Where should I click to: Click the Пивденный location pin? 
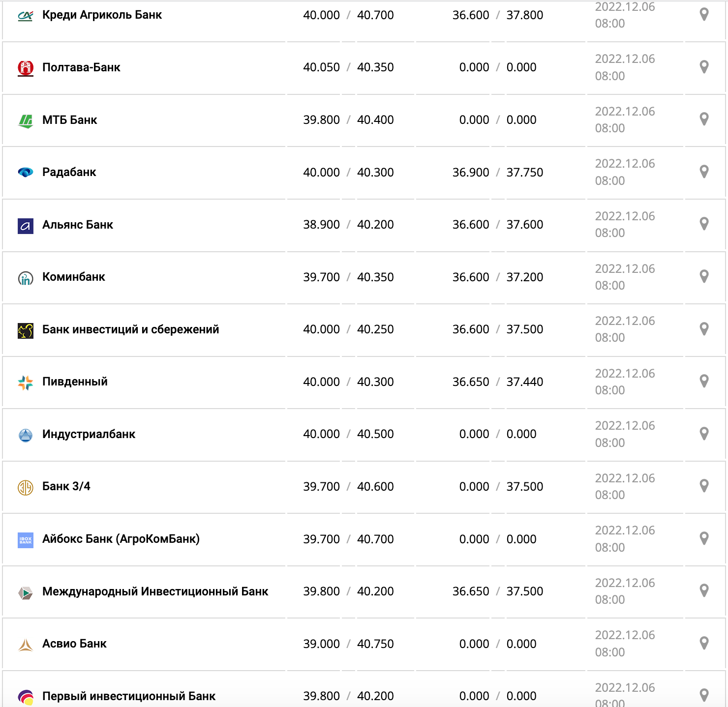[704, 381]
